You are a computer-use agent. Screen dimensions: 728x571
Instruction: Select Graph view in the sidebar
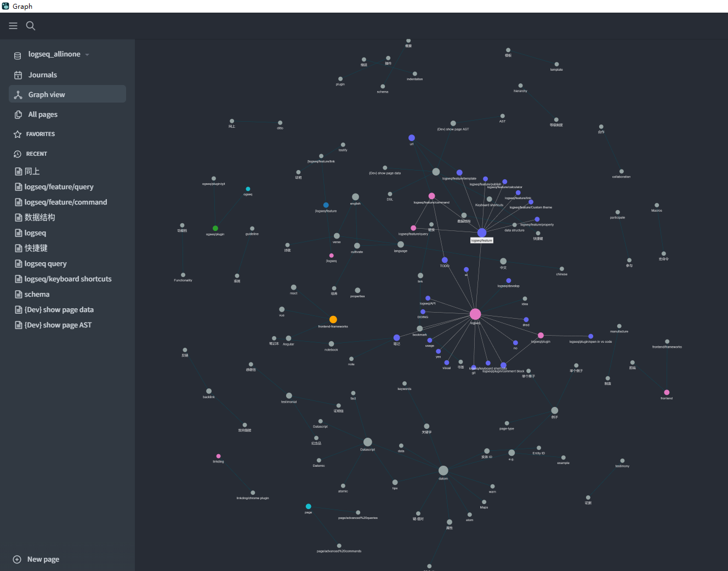[67, 94]
